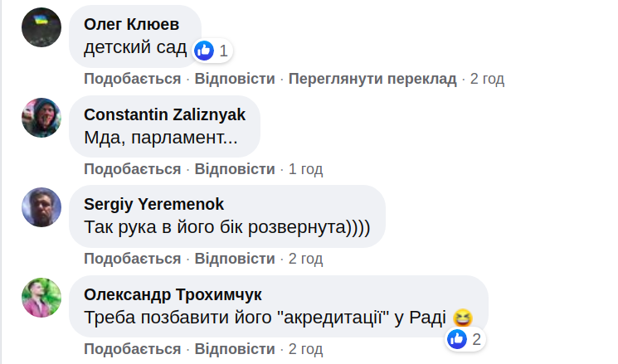Open the Олег Клюев name link

(132, 25)
